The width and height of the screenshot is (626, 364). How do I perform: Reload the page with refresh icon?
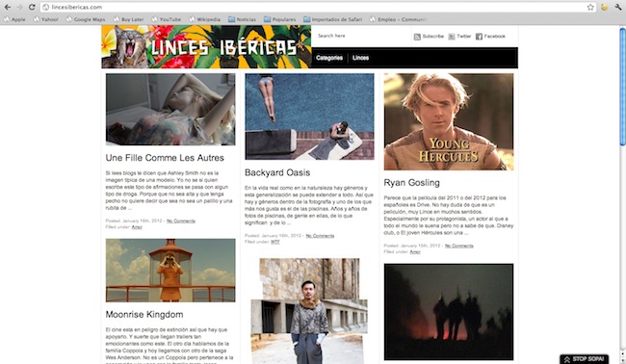click(x=32, y=7)
